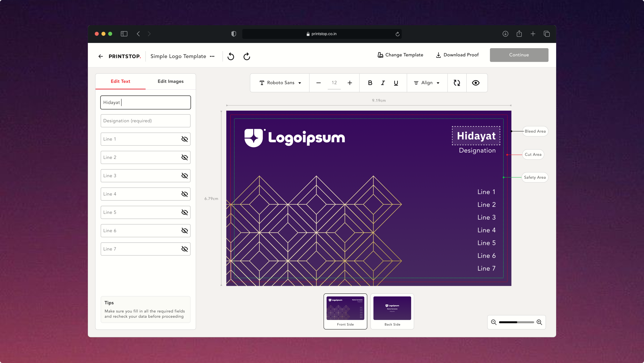This screenshot has height=363, width=644.
Task: Toggle italic formatting
Action: (x=383, y=83)
